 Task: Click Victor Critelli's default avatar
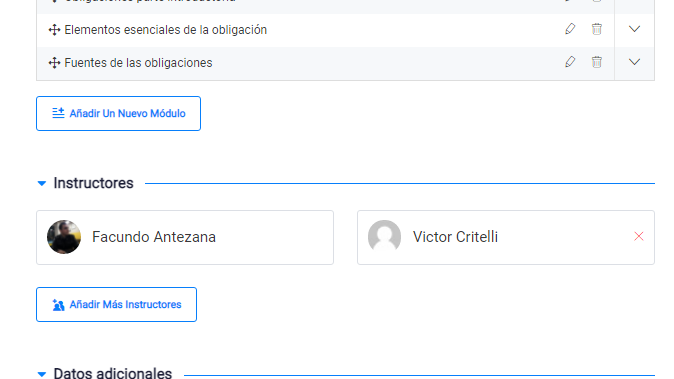tap(384, 237)
